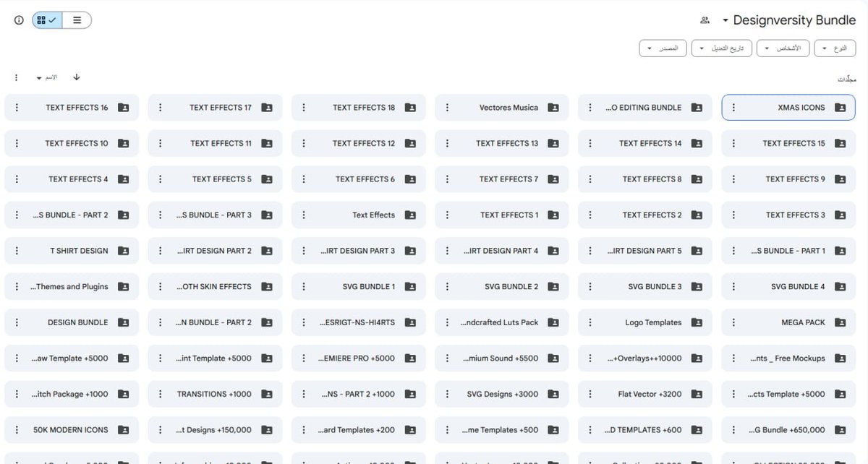
Task: Click the folder icon of TEXT EFFECTS 13
Action: tap(553, 143)
